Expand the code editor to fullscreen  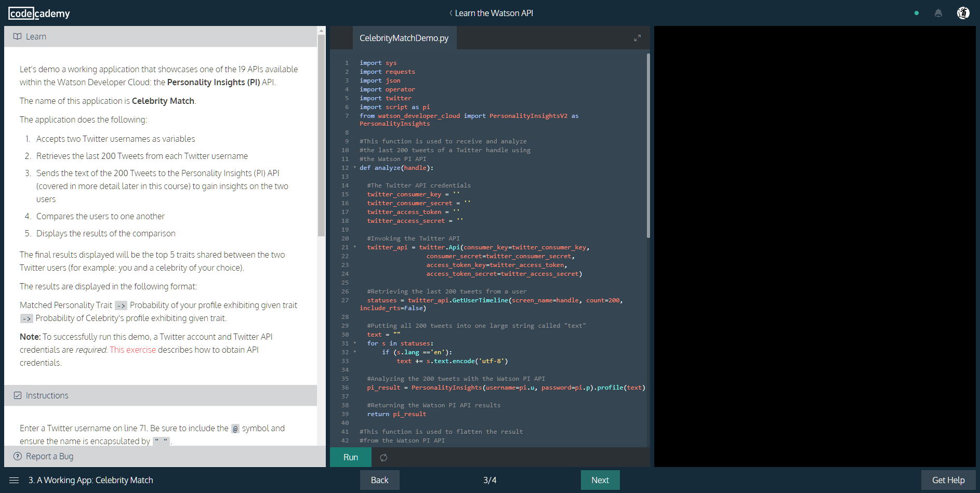(x=637, y=38)
